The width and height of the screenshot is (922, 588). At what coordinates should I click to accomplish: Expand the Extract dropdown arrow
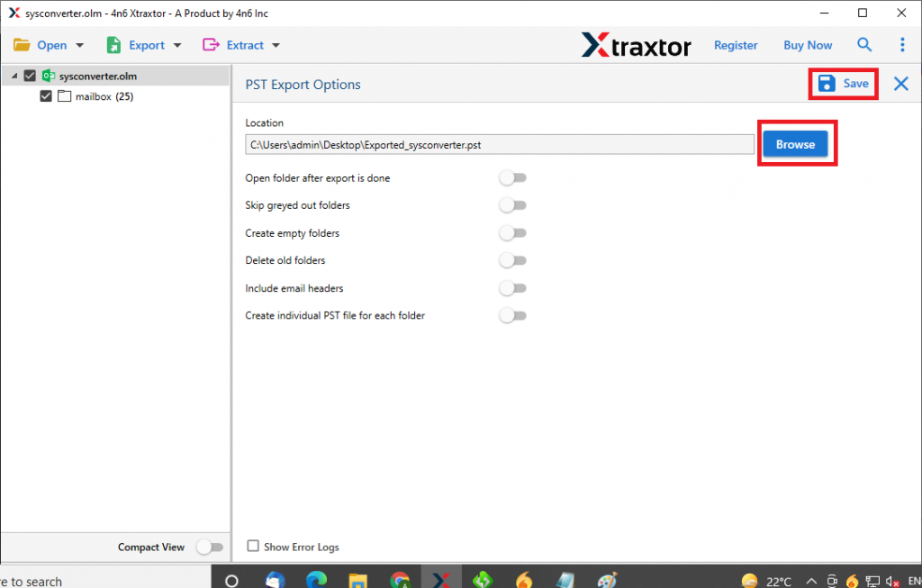[x=276, y=45]
